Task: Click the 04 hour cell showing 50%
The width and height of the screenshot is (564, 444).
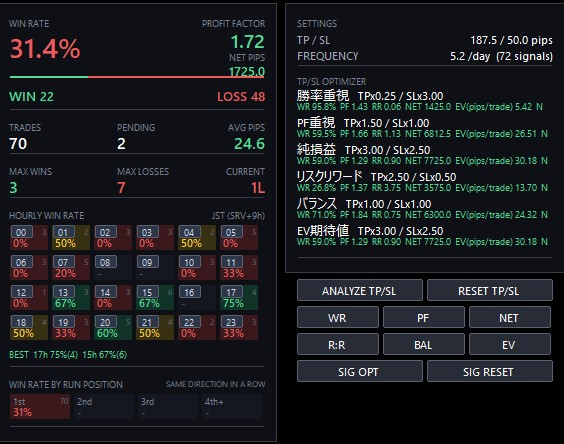Action: point(197,237)
